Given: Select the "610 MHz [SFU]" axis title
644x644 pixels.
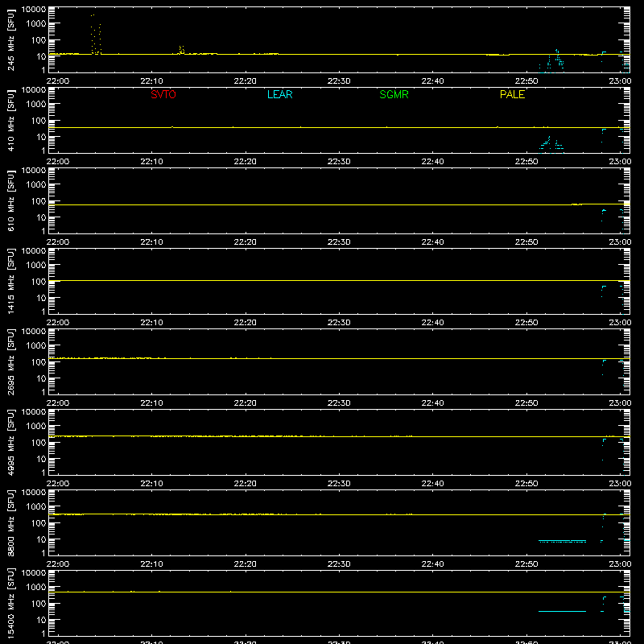Looking at the screenshot, I should pyautogui.click(x=10, y=200).
